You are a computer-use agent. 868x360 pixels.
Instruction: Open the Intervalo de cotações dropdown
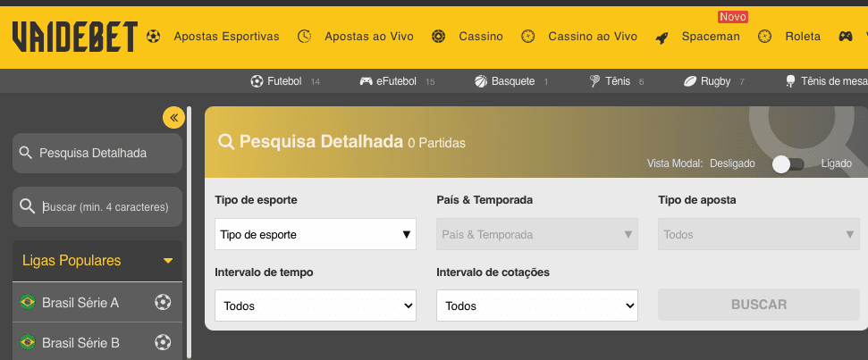537,306
